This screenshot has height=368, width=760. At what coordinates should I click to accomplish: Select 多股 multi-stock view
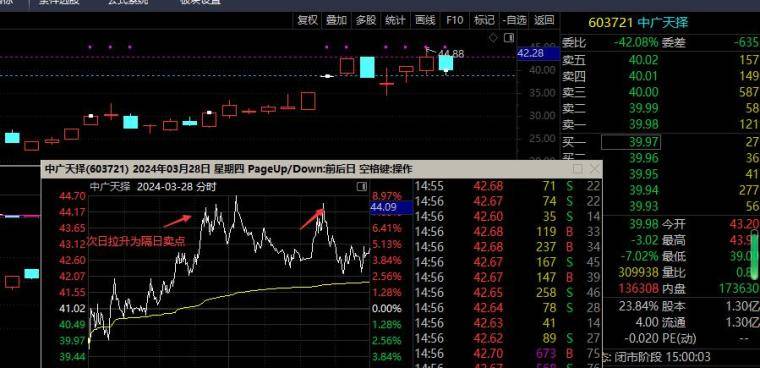[366, 20]
